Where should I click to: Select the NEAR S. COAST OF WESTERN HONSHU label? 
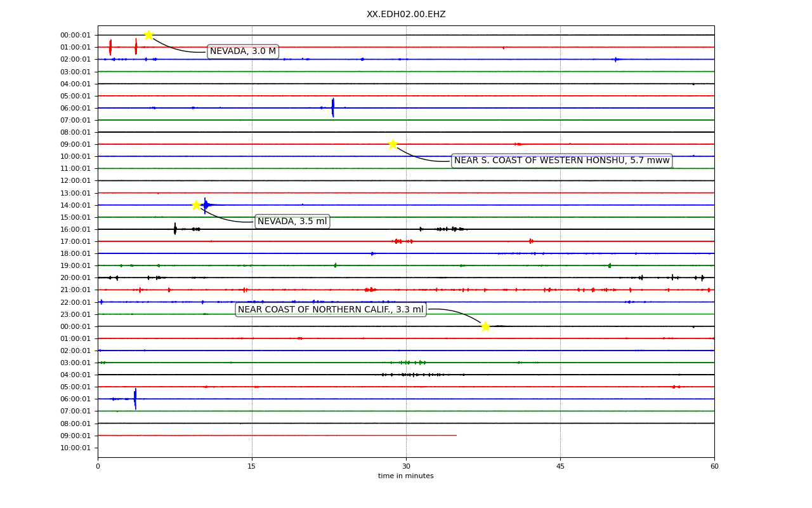(x=561, y=161)
